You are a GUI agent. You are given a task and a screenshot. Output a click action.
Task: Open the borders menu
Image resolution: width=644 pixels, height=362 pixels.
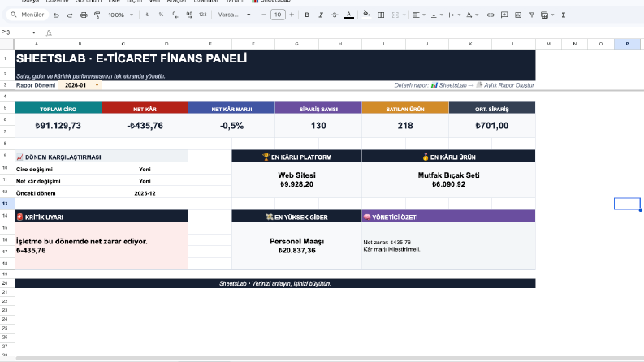(x=381, y=15)
